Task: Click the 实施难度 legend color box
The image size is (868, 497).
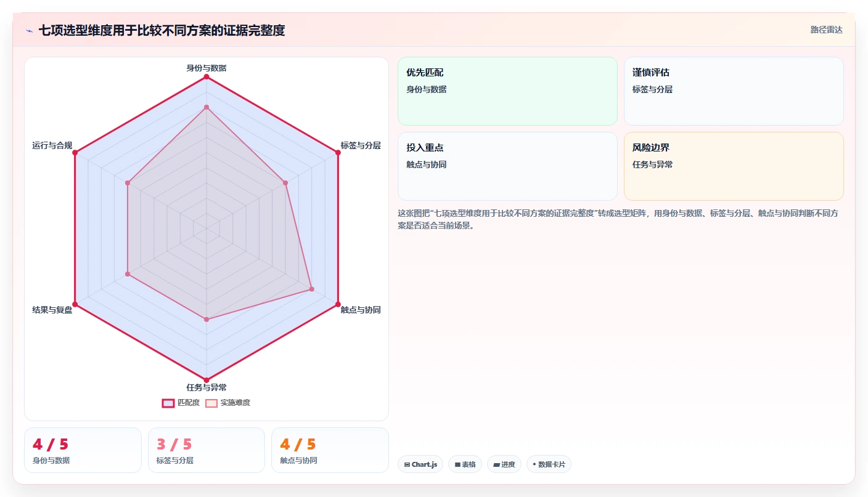Action: 211,403
